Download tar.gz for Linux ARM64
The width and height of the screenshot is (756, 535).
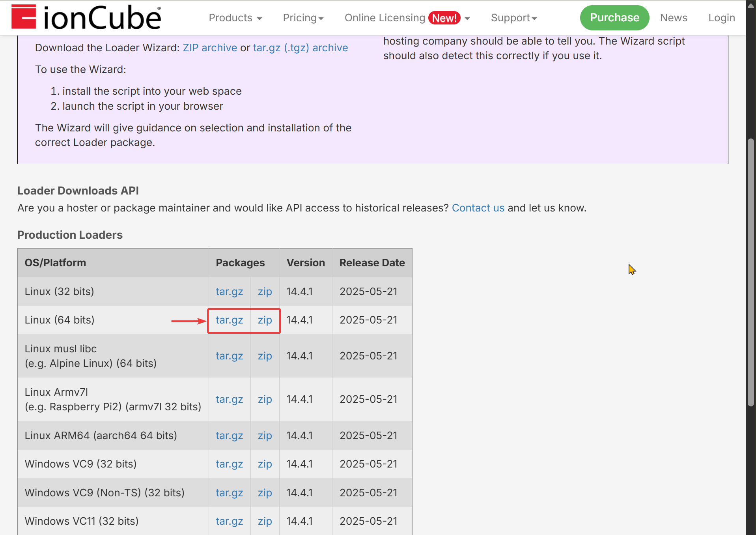point(229,436)
